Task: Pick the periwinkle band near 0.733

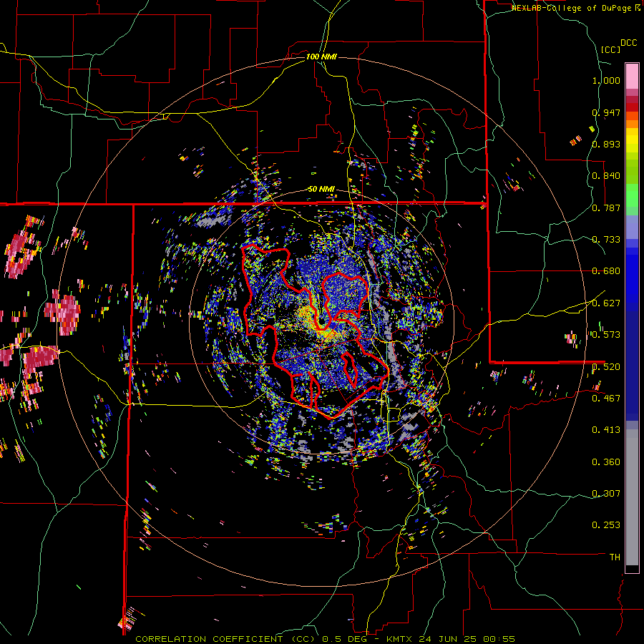Action: (632, 228)
